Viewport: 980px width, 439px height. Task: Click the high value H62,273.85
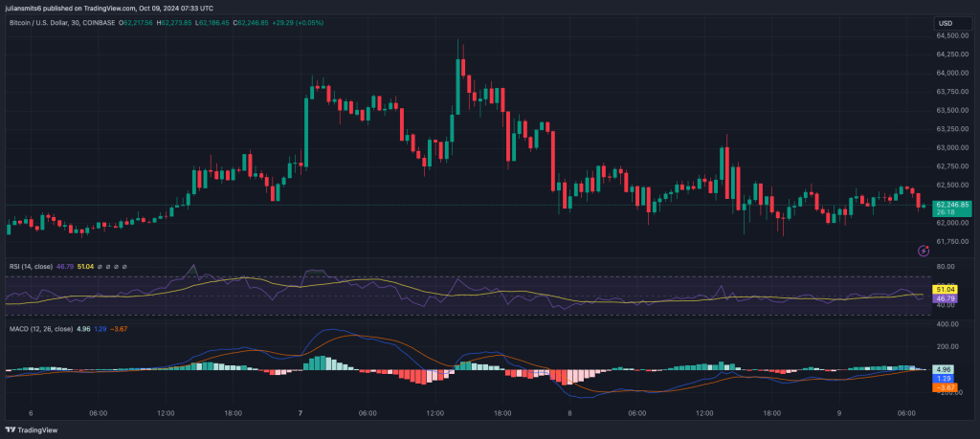175,23
